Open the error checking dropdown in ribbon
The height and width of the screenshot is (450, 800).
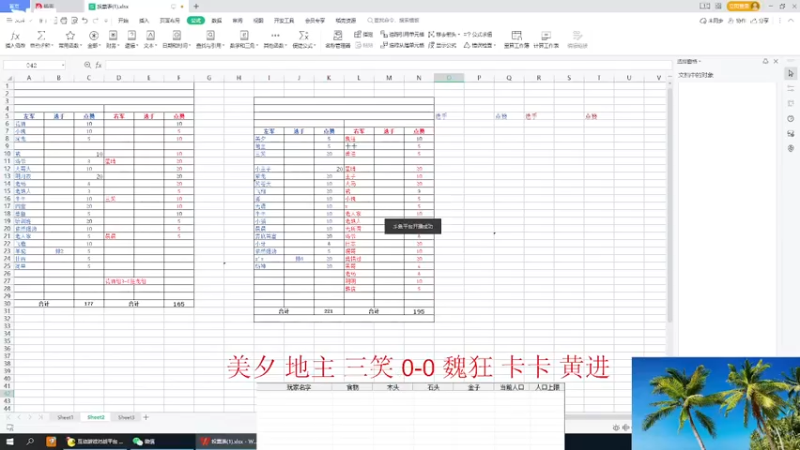pyautogui.click(x=480, y=45)
